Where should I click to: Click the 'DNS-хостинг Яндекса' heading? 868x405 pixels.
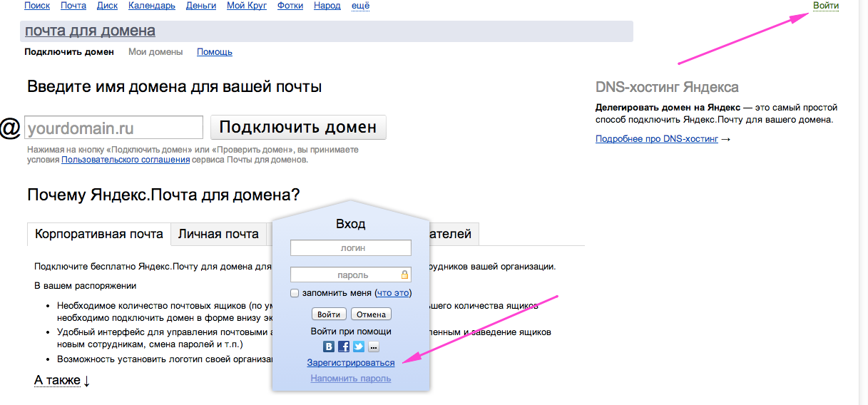[667, 88]
